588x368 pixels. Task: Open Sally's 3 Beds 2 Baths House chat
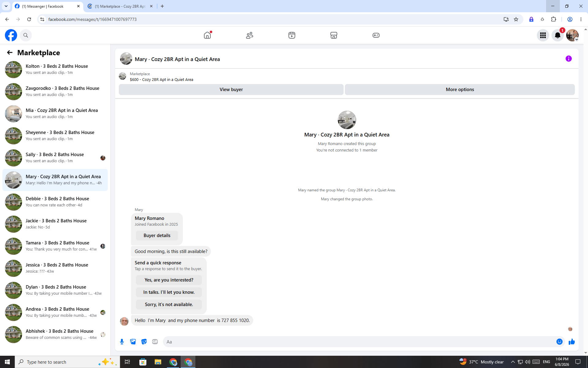55,158
